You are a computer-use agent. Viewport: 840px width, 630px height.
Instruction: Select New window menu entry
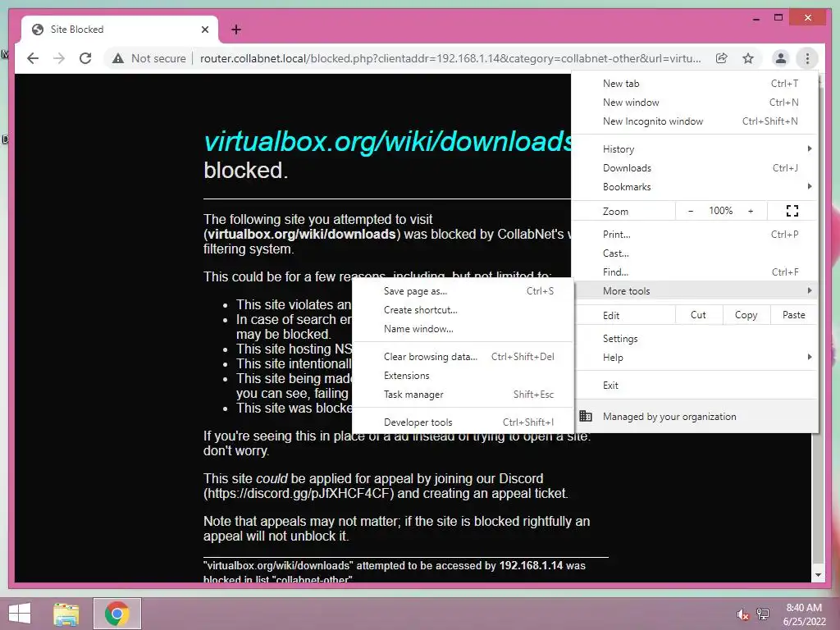695,103
